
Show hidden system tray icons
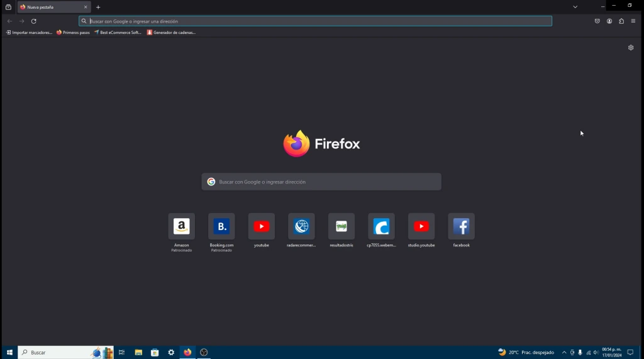564,353
